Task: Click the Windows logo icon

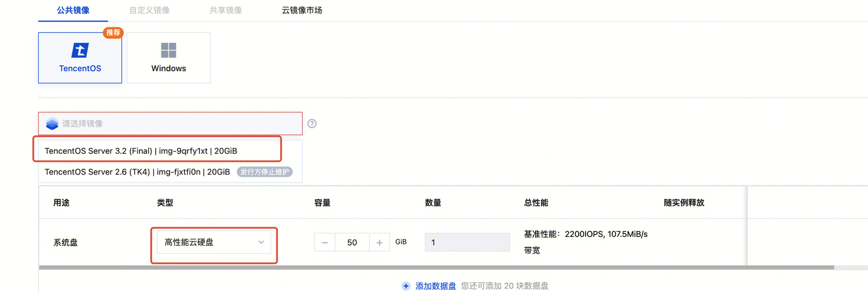Action: pyautogui.click(x=168, y=50)
